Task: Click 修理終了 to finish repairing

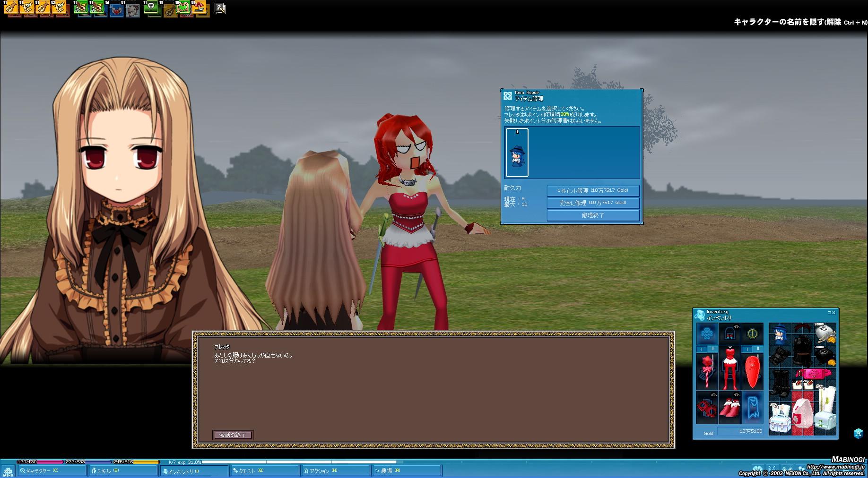Action: 593,215
